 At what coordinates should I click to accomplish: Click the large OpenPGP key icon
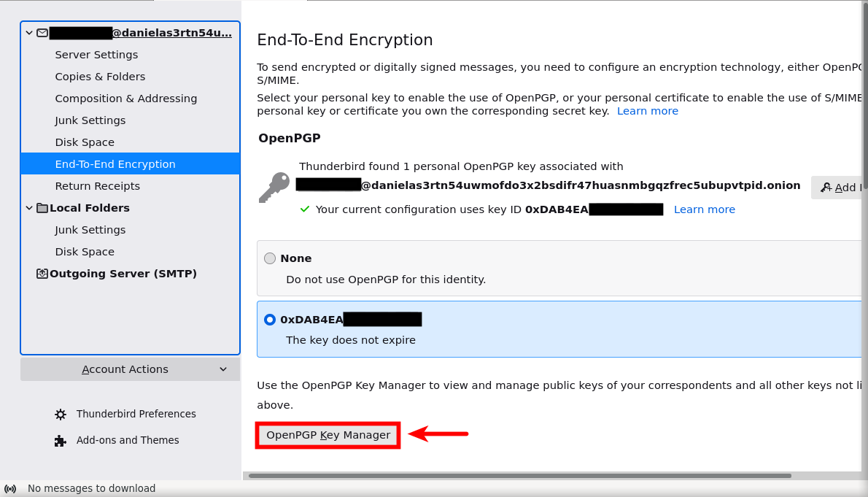click(x=274, y=187)
